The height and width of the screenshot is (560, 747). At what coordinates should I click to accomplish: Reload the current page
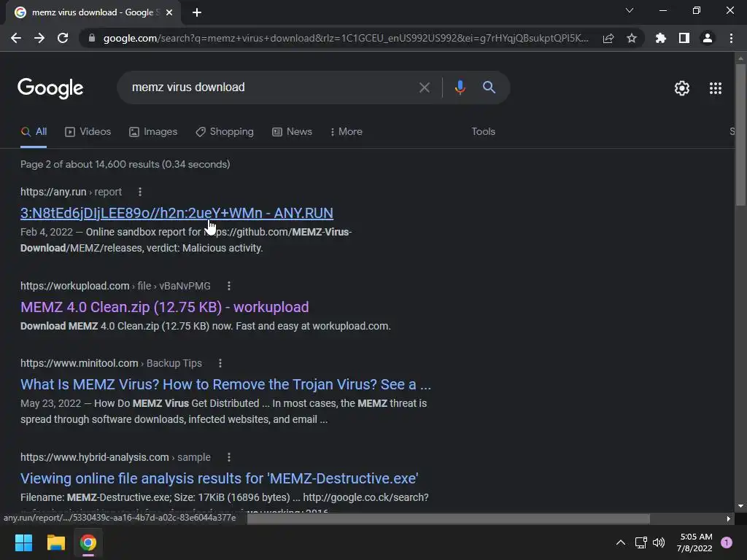click(x=63, y=38)
